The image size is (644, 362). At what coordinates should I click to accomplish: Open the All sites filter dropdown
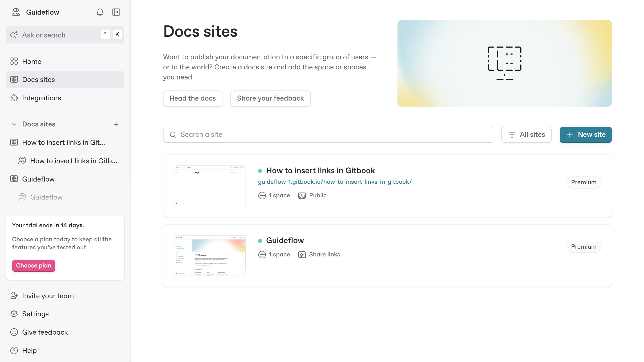pyautogui.click(x=527, y=134)
